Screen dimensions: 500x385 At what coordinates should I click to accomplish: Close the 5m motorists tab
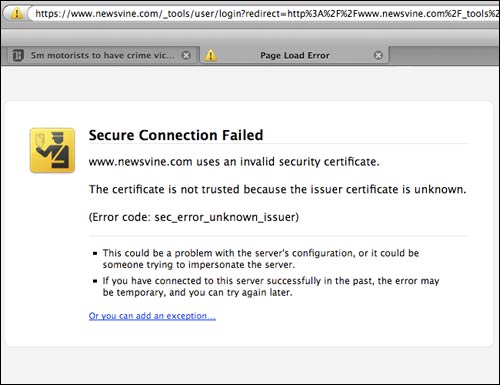(x=186, y=55)
